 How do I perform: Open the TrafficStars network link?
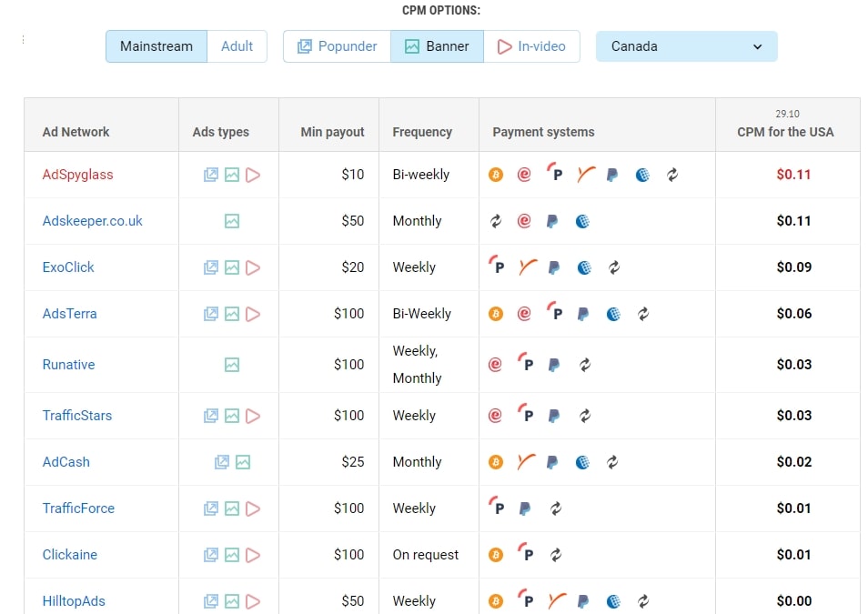pyautogui.click(x=77, y=416)
